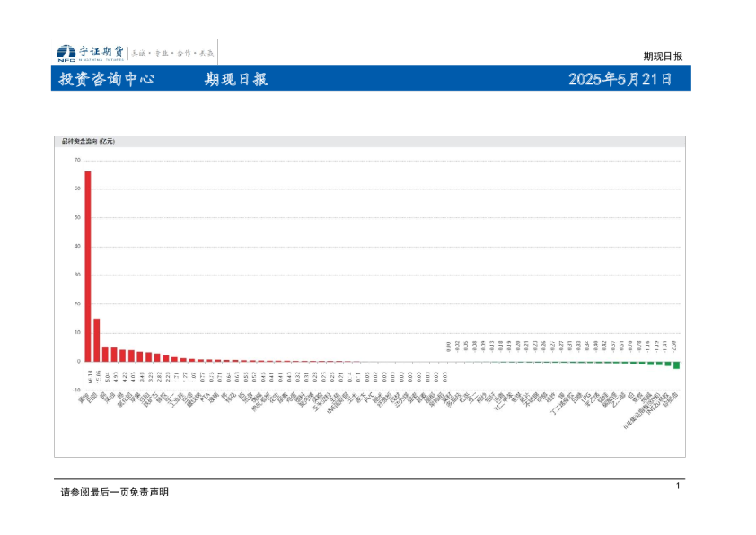Click the chart title 品种资金流向 (亿元)
This screenshot has height=535, width=756.
pos(88,141)
